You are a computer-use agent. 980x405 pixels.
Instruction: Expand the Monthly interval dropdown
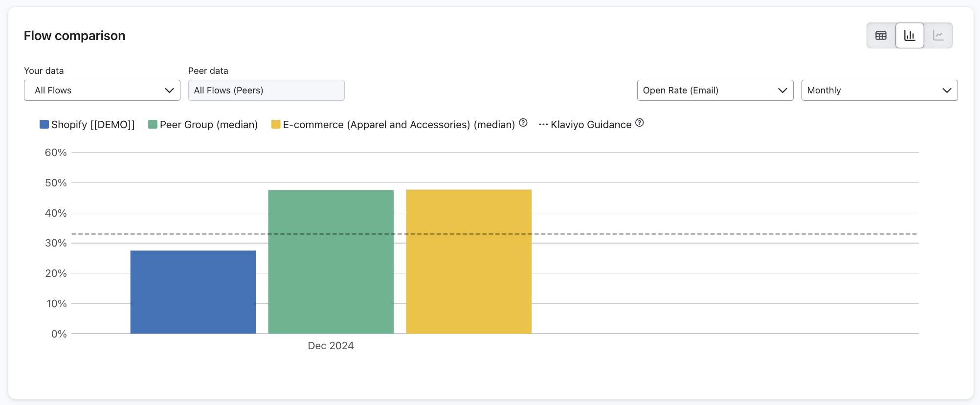[879, 90]
